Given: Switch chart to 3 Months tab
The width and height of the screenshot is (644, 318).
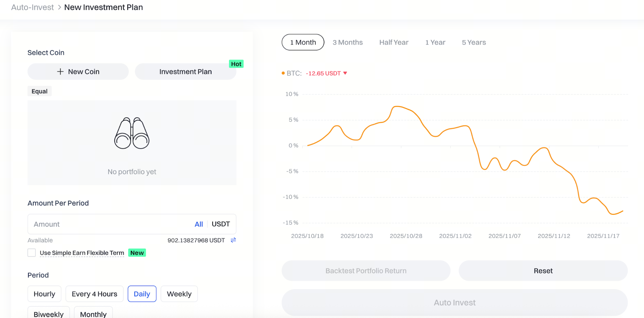Looking at the screenshot, I should 348,42.
